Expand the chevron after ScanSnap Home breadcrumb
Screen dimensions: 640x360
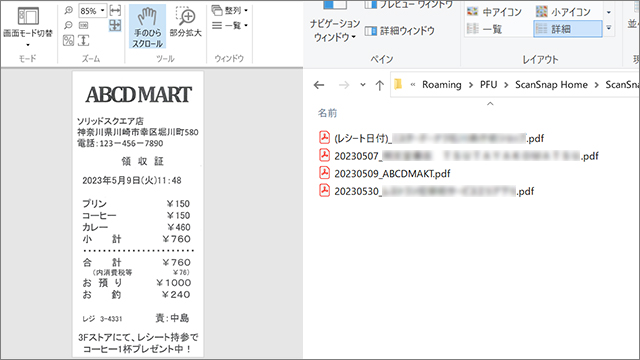click(x=597, y=85)
